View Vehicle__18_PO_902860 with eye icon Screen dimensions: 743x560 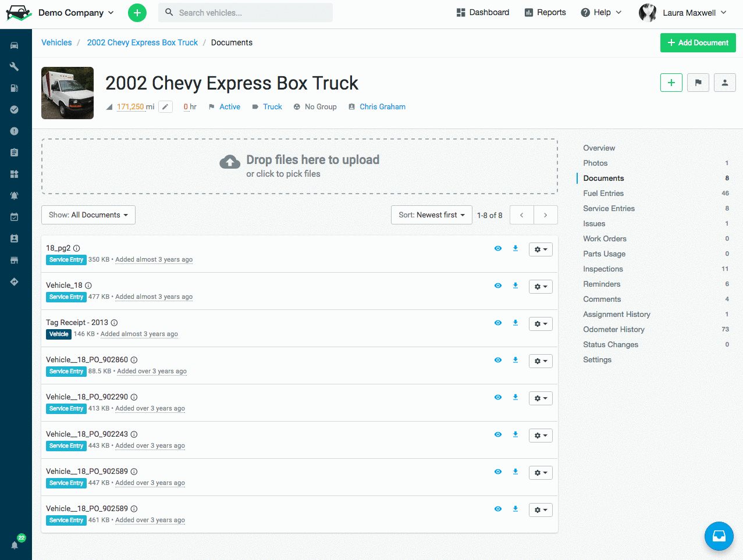(x=498, y=360)
